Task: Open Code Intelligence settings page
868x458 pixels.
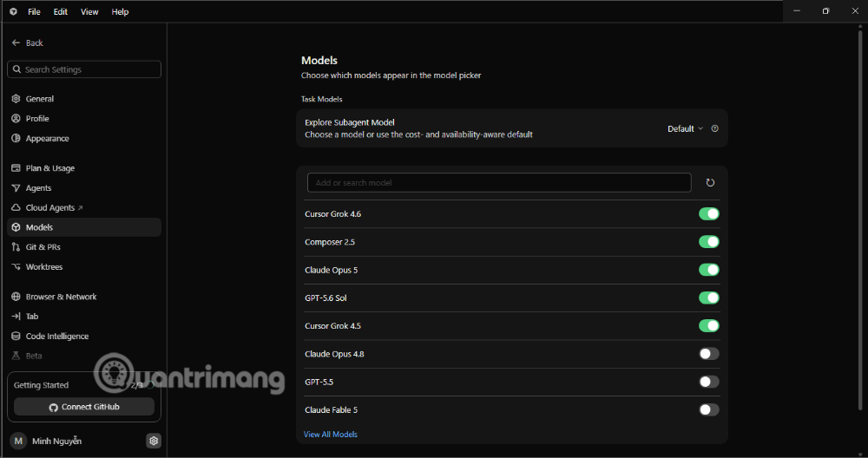Action: [x=84, y=337]
